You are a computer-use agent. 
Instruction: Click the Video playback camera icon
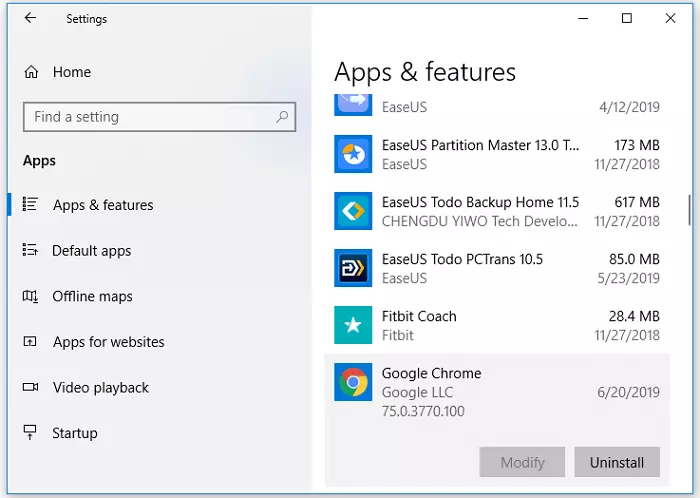(x=30, y=387)
